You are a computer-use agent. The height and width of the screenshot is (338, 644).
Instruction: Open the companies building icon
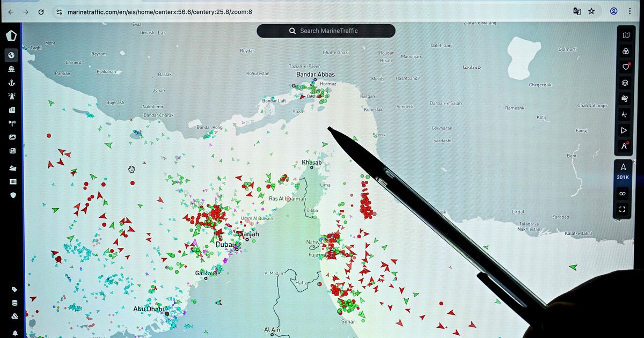(x=12, y=110)
